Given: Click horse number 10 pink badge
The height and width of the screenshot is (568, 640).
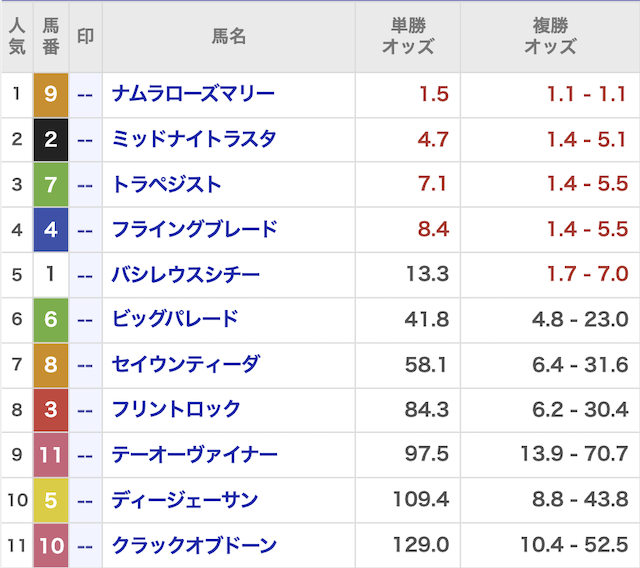Looking at the screenshot, I should (51, 545).
